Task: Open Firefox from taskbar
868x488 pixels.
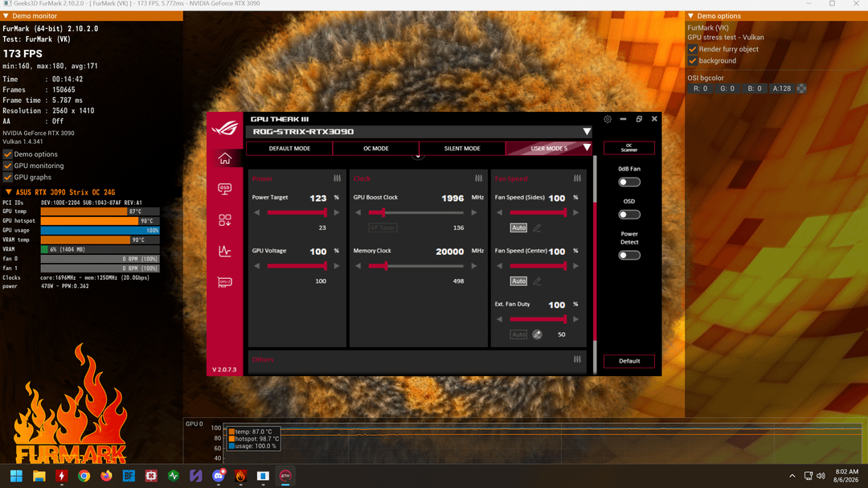Action: pos(106,476)
